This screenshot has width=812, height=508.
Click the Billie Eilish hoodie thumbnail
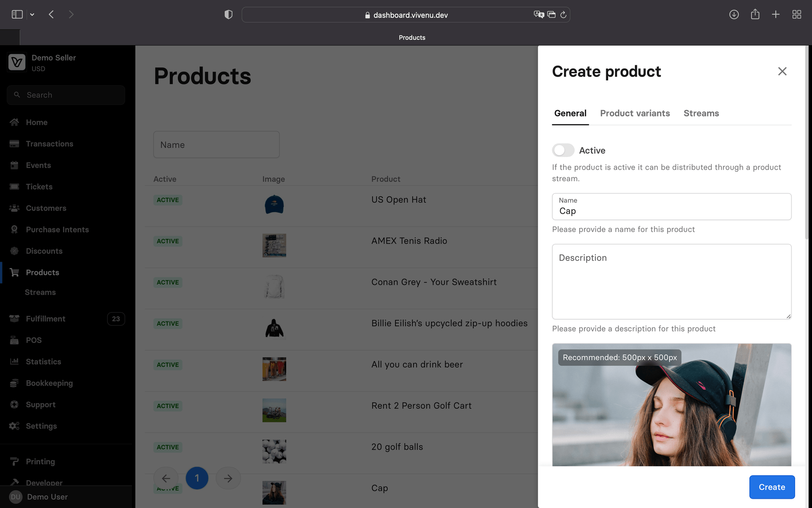pyautogui.click(x=274, y=328)
